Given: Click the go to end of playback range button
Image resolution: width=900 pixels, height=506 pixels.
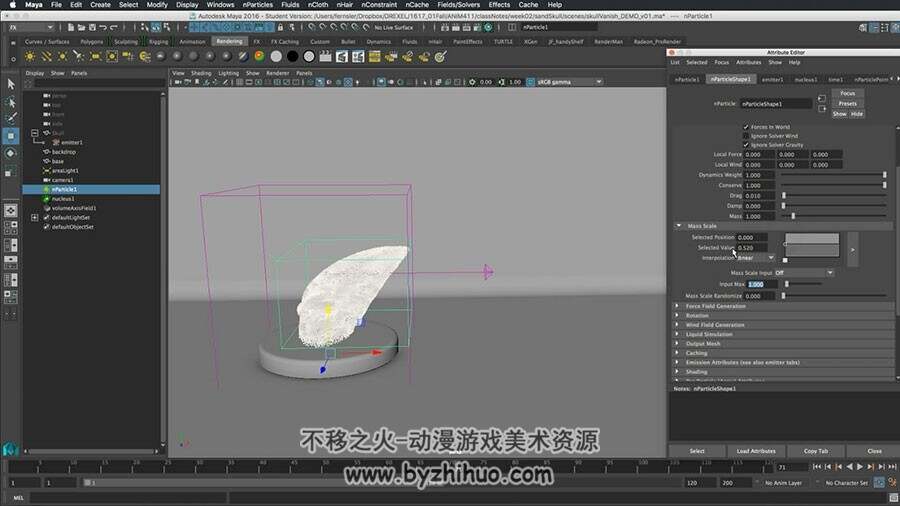Looking at the screenshot, I should [892, 467].
